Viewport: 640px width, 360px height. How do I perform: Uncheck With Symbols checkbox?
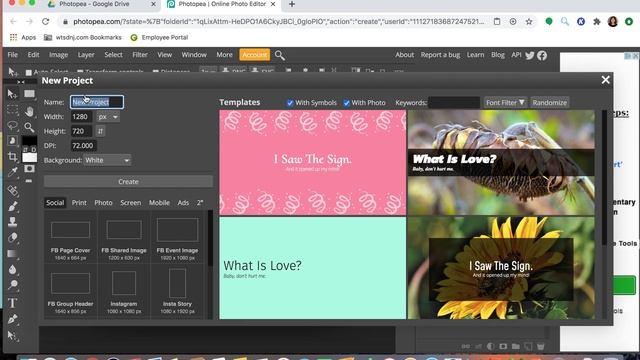290,103
